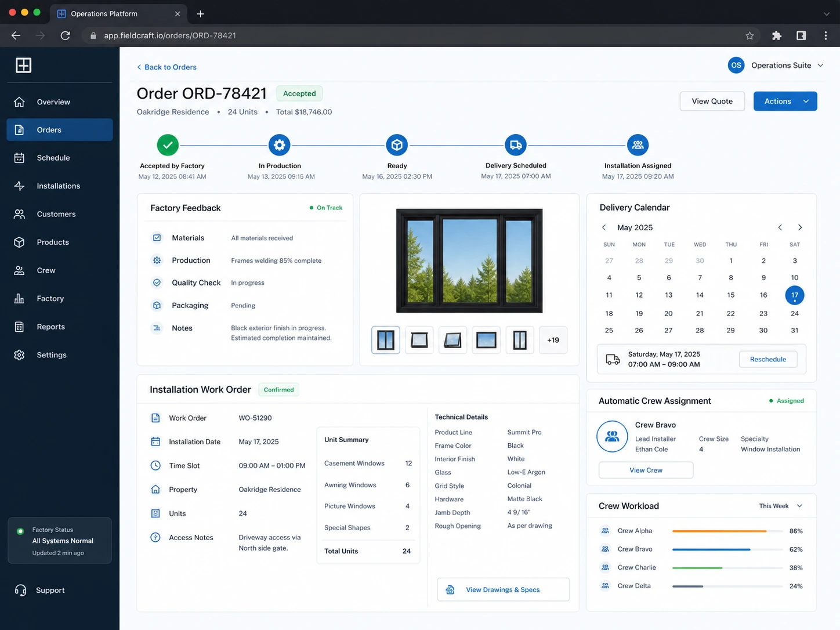Navigate to Installations in sidebar

click(60, 186)
